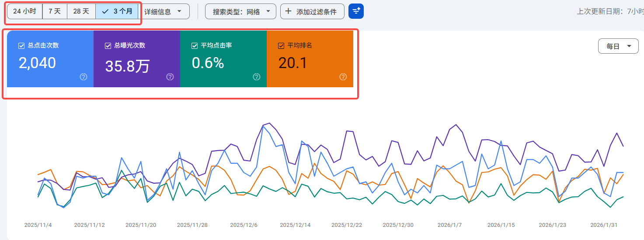Switch to the 28 天 time range
Image resolution: width=644 pixels, height=240 pixels.
point(81,11)
